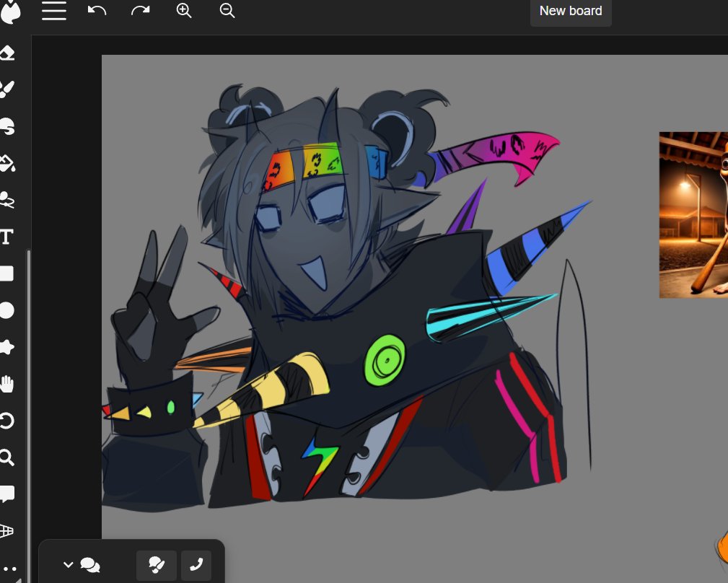Select the Brush tool

coord(7,89)
